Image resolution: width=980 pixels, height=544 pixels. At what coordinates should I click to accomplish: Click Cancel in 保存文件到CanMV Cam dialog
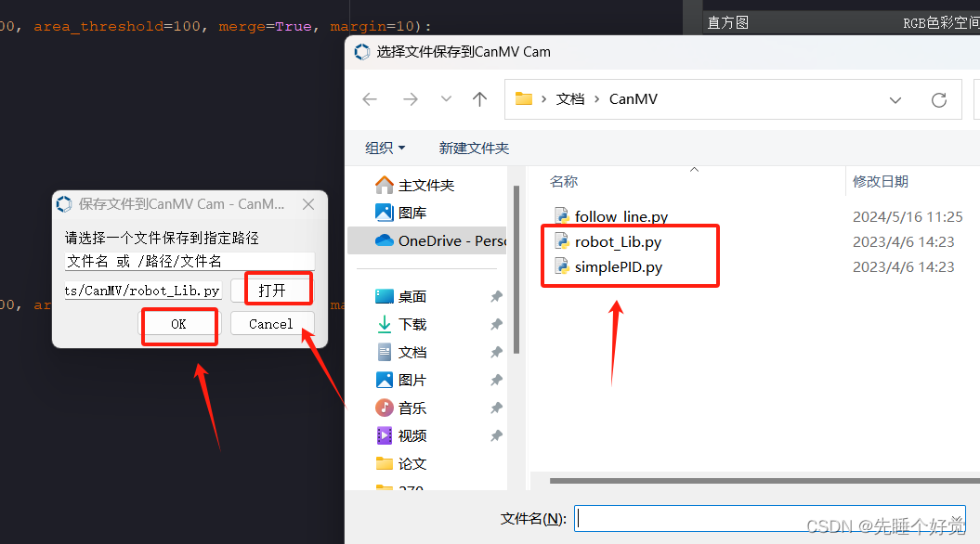270,324
